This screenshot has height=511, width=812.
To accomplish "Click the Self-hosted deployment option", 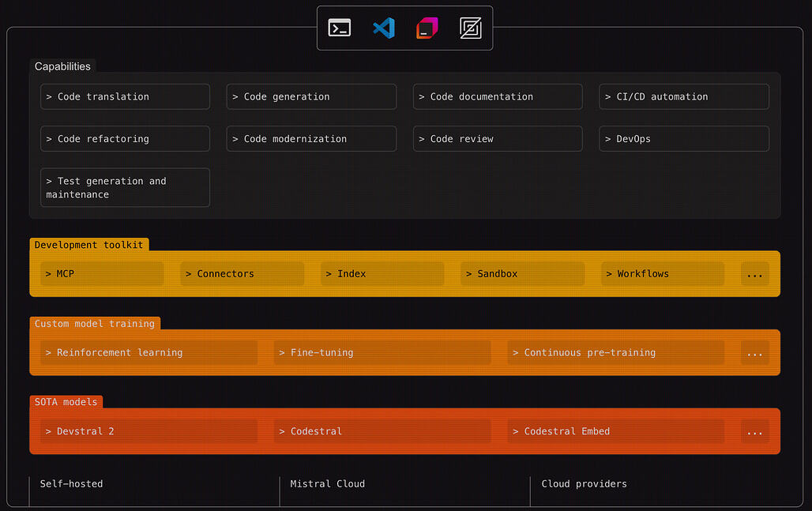I will click(71, 483).
